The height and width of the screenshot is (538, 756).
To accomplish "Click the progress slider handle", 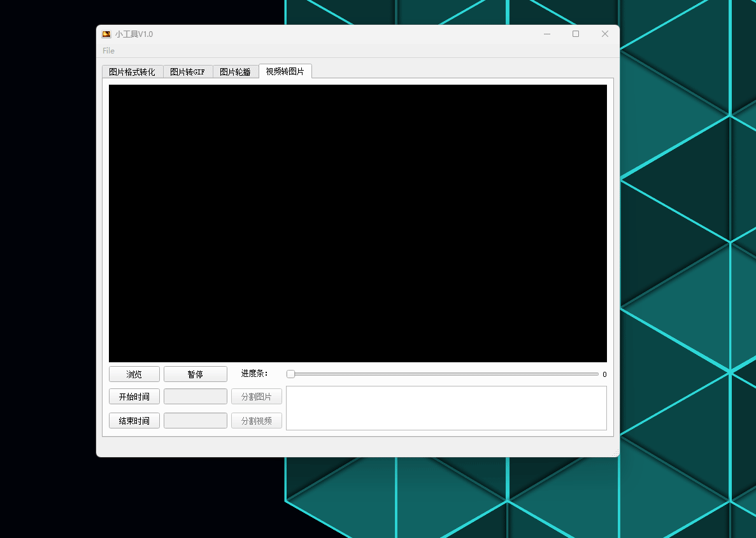I will [x=290, y=374].
